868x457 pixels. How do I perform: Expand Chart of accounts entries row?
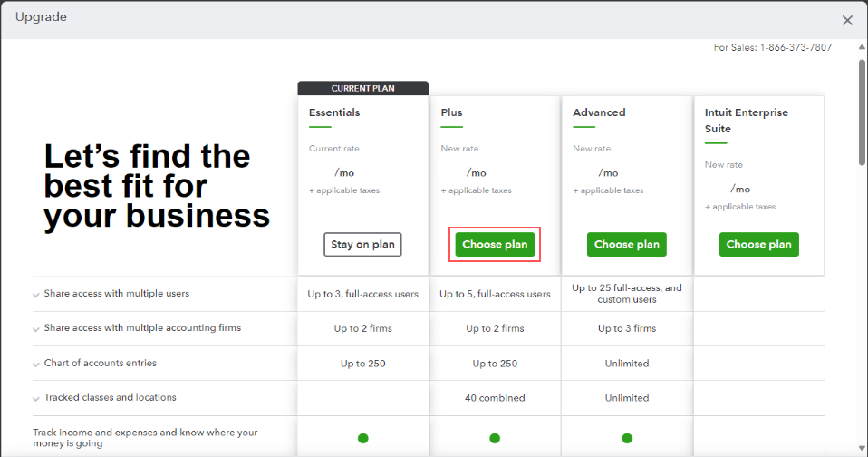pos(36,364)
